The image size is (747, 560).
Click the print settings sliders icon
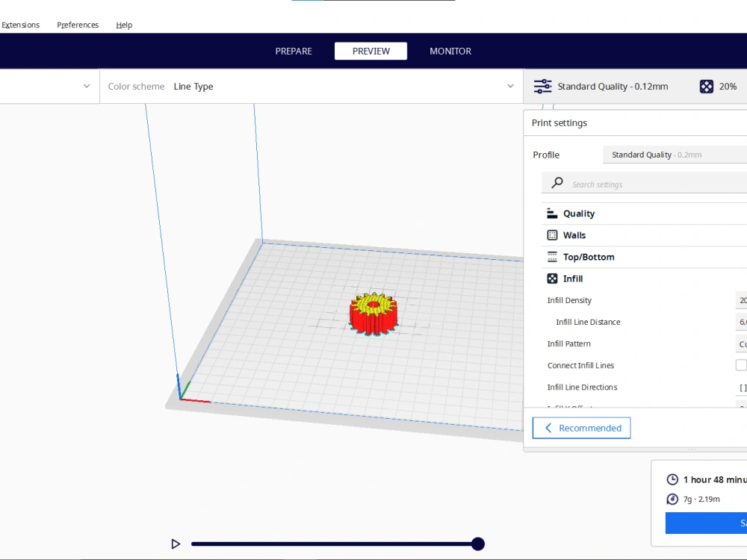pyautogui.click(x=542, y=86)
